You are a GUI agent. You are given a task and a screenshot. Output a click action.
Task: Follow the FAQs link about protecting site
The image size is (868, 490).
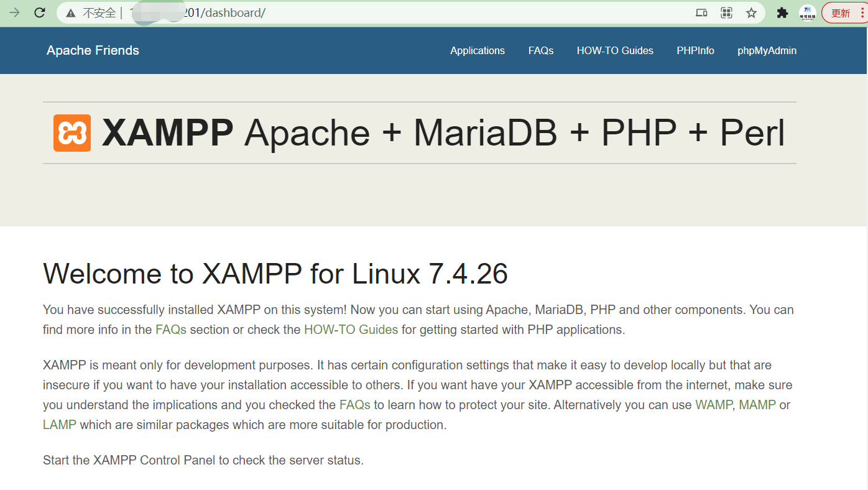[355, 405]
